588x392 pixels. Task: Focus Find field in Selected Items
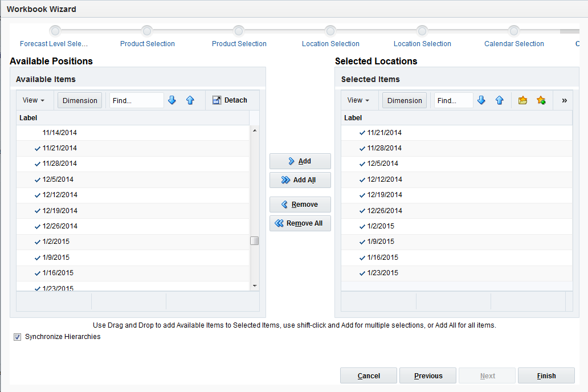[454, 100]
